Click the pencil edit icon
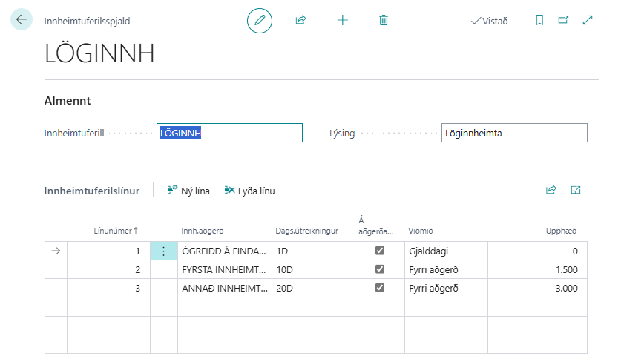 (260, 21)
